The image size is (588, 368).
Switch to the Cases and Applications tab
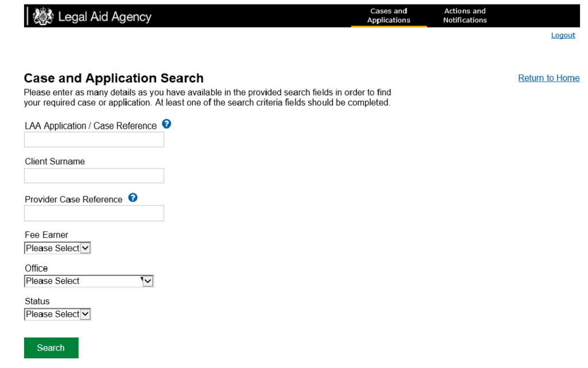click(x=389, y=16)
